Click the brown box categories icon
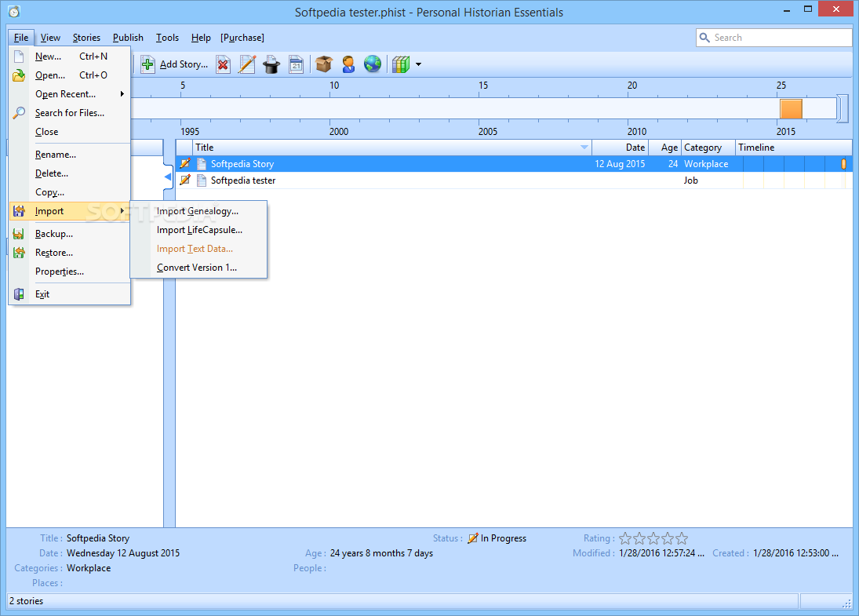859x616 pixels. [324, 64]
